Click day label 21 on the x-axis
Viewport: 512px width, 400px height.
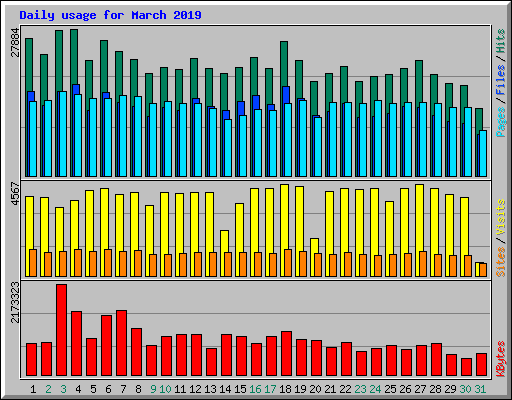coord(330,389)
